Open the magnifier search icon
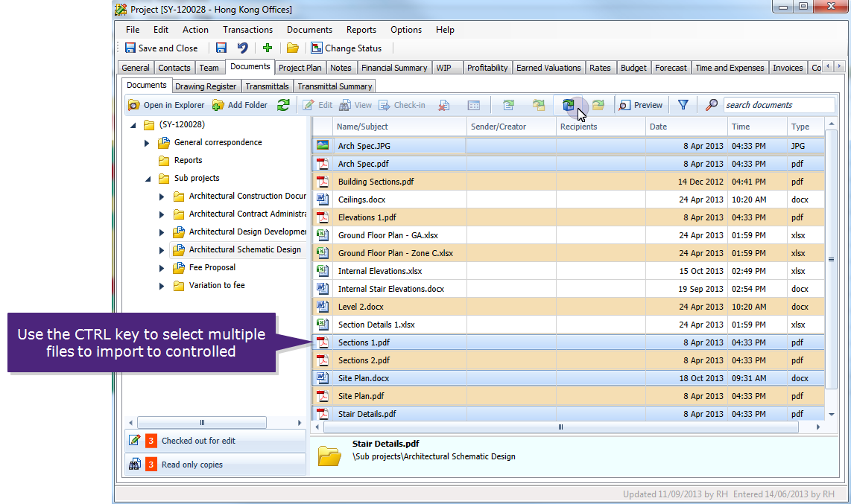The image size is (851, 504). pyautogui.click(x=712, y=105)
